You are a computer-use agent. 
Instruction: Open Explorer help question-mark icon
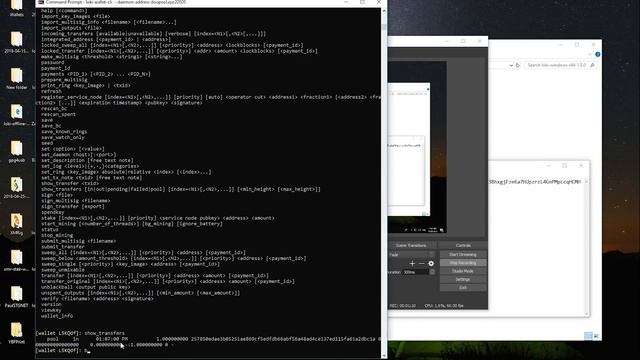pyautogui.click(x=598, y=54)
